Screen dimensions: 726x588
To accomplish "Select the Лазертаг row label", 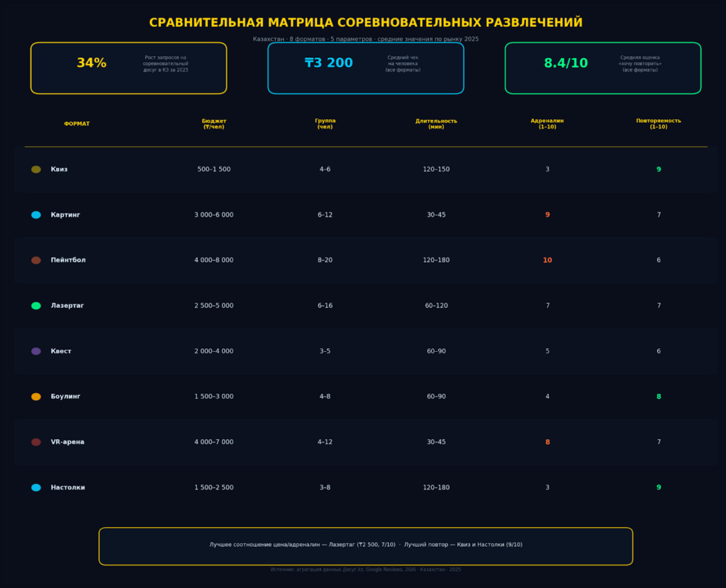I will coord(67,306).
